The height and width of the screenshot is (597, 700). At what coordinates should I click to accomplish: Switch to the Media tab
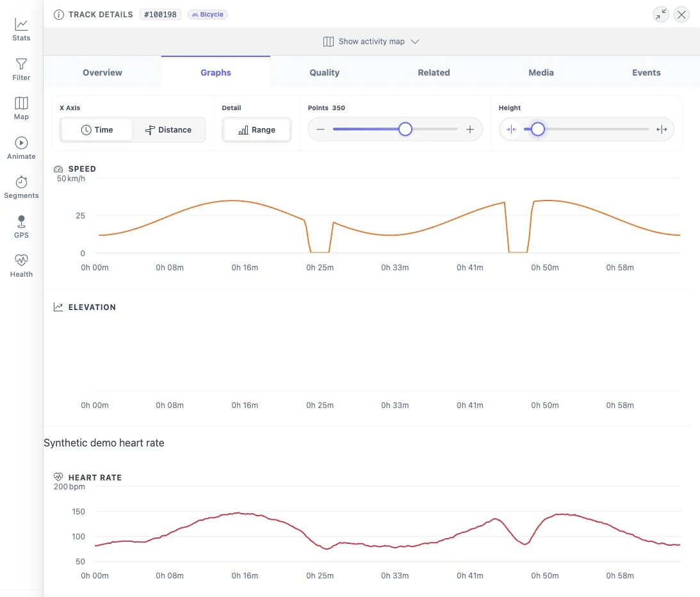point(541,72)
